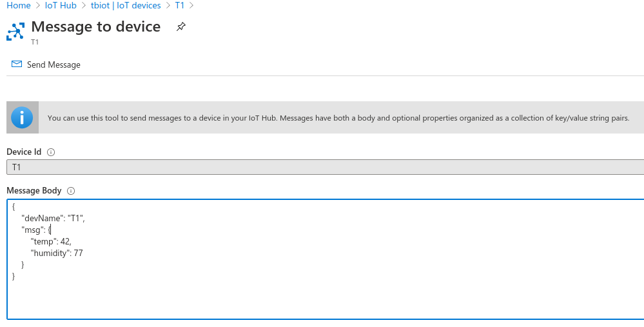Click the info icon next to Message Body

[71, 191]
